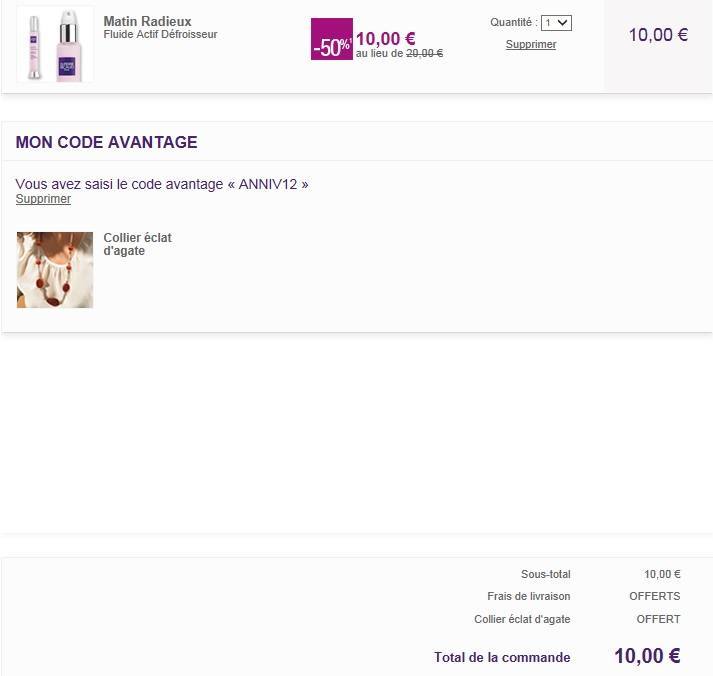Click the Total de la commande label

(502, 657)
